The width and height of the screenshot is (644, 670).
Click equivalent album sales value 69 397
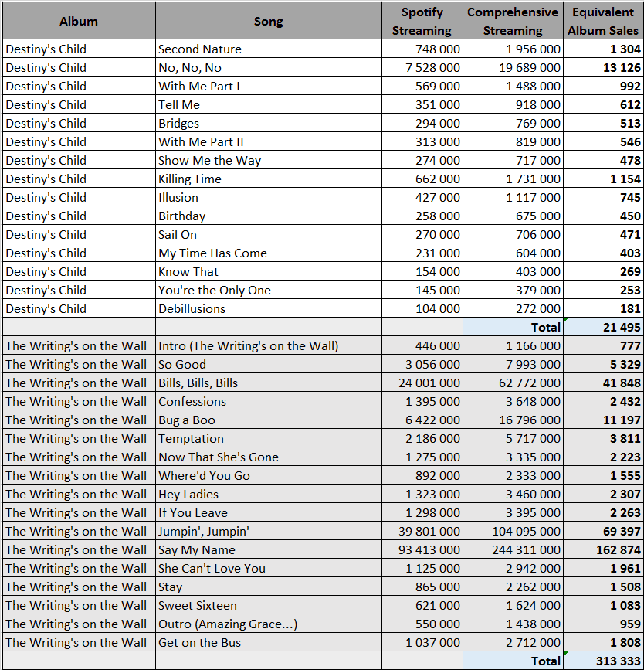pyautogui.click(x=603, y=531)
